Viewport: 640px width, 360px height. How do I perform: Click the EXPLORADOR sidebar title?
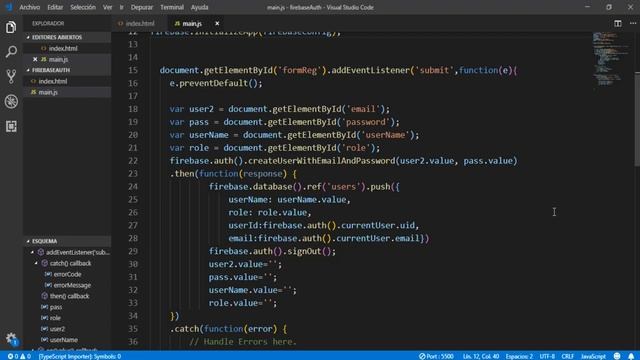pos(48,24)
